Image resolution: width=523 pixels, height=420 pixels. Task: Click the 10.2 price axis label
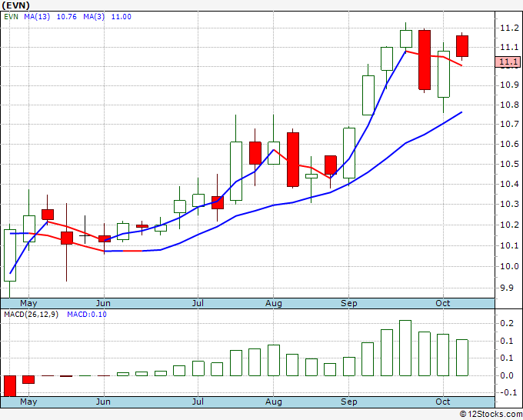pyautogui.click(x=509, y=225)
